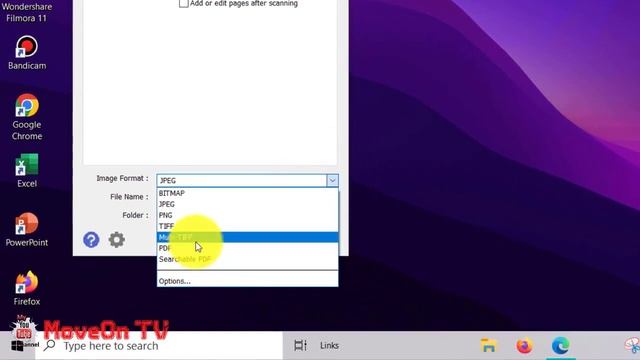Click the blue help question-mark icon
This screenshot has width=640, height=360.
(x=91, y=240)
